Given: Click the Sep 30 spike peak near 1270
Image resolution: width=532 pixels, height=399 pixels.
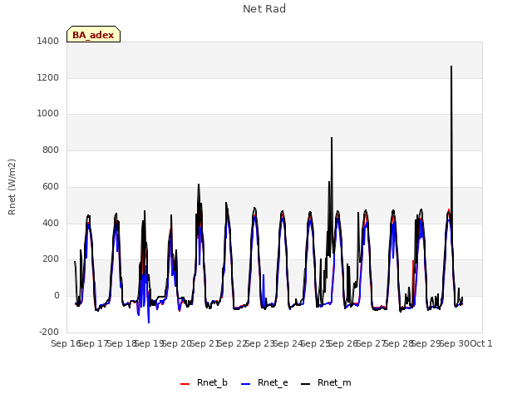Looking at the screenshot, I should coord(451,66).
